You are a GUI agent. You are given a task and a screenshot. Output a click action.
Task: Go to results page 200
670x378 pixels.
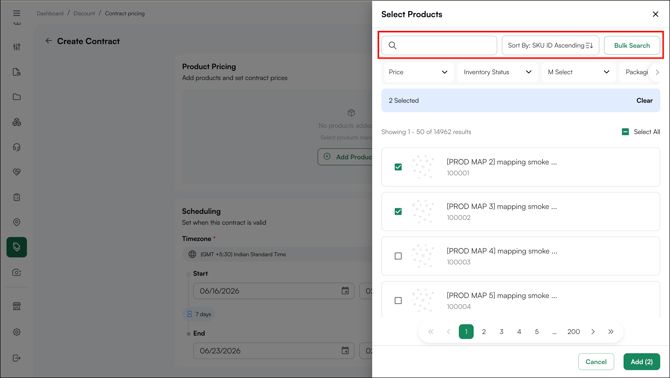click(x=573, y=331)
